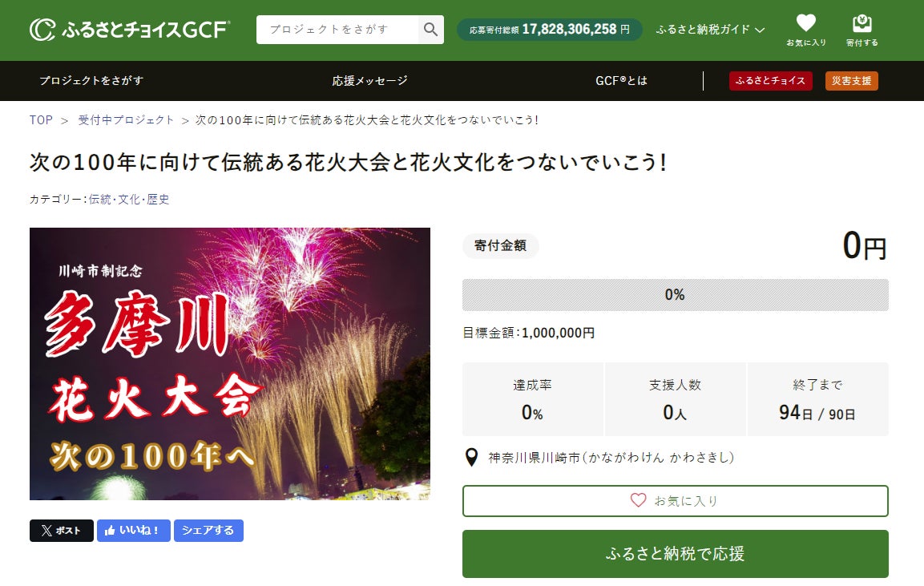The image size is (924, 586).
Task: Click 応募寄付総額 17,828,306,258円 badge
Action: point(549,30)
